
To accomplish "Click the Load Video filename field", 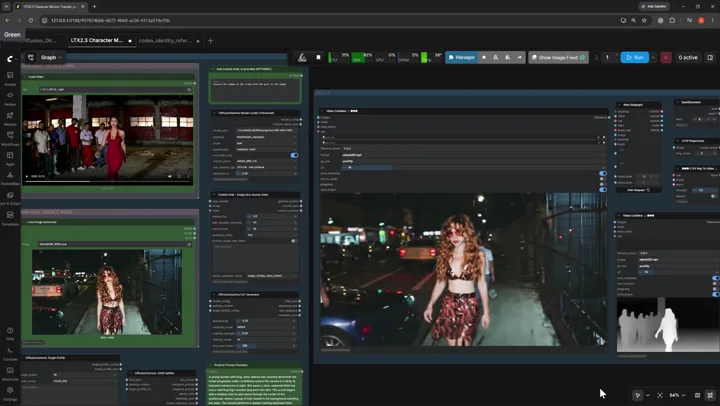I will click(x=115, y=89).
